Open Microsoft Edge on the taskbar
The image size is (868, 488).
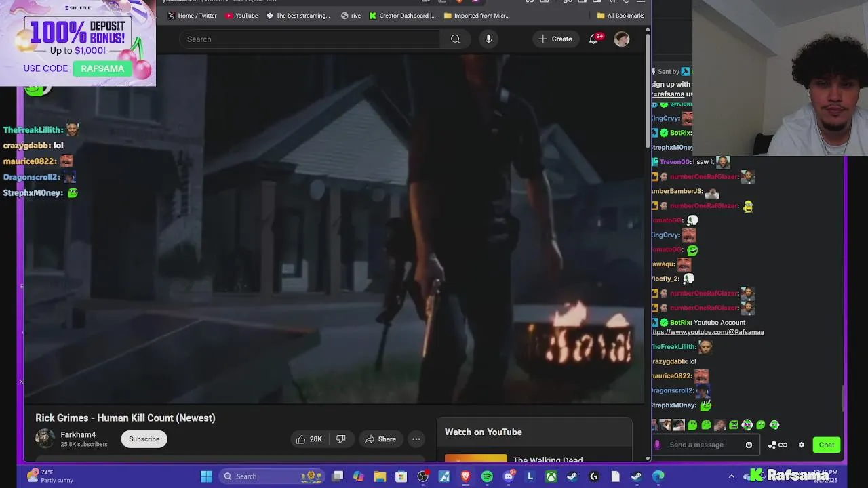click(x=658, y=476)
